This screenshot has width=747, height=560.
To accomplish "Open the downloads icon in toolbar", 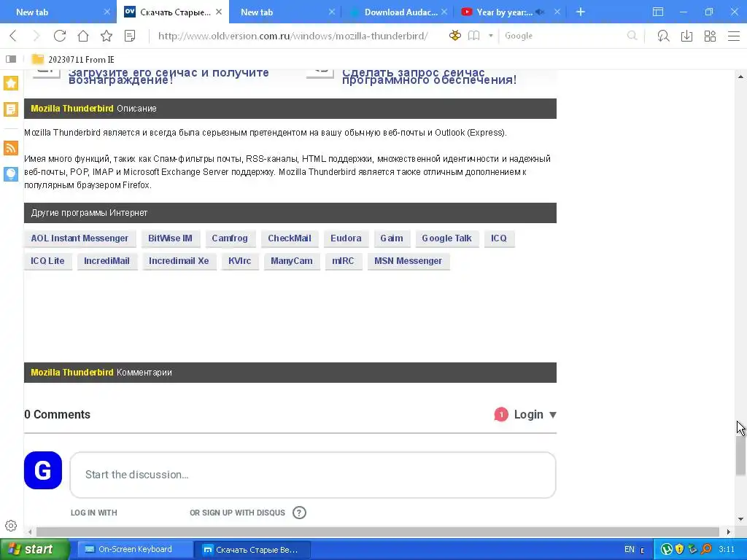I will [686, 36].
